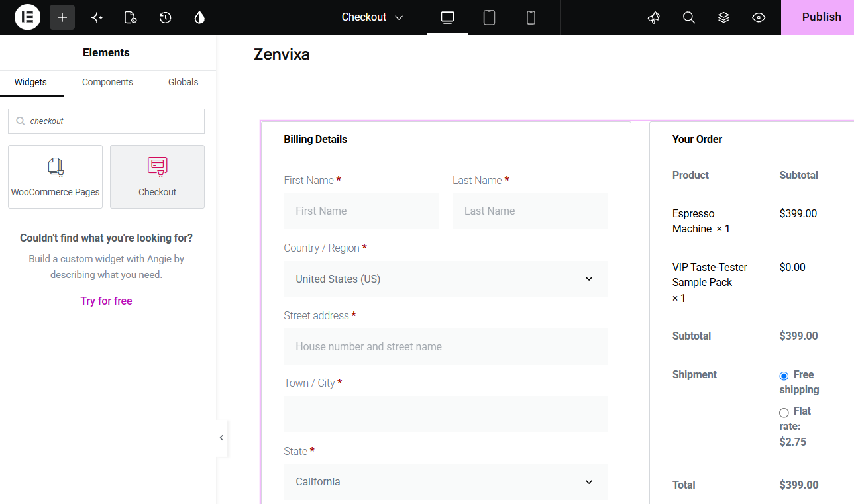Viewport: 854px width, 504px height.
Task: Switch to mobile view icon
Action: click(531, 17)
